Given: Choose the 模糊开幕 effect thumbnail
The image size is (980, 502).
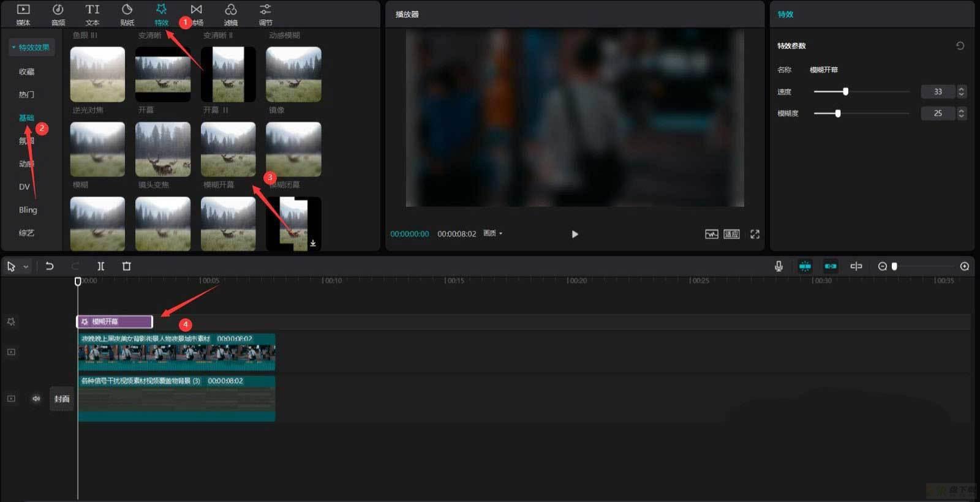Looking at the screenshot, I should [x=228, y=149].
